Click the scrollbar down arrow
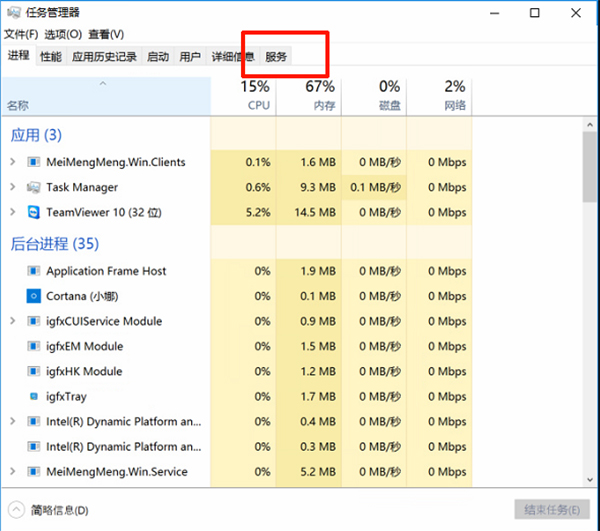The width and height of the screenshot is (600, 531). point(590,480)
